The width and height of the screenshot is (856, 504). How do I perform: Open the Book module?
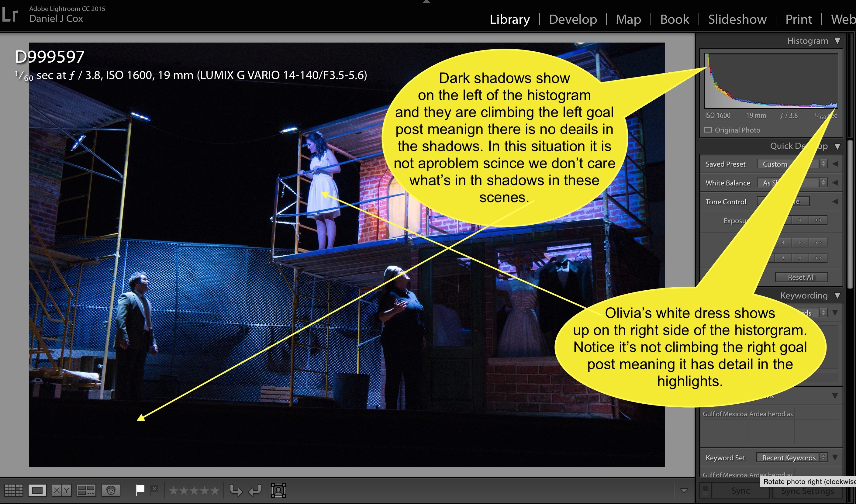(x=674, y=19)
